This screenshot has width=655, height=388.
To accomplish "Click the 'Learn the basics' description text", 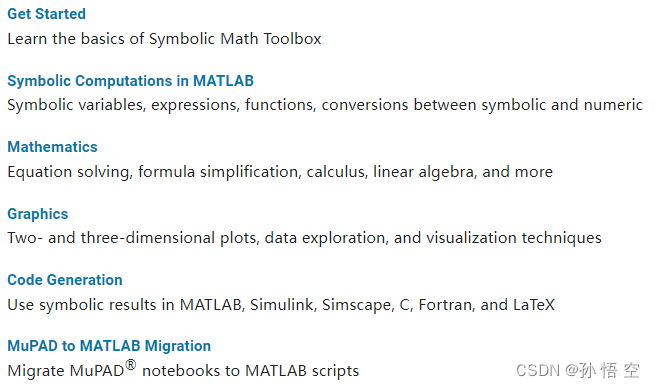I will point(164,39).
